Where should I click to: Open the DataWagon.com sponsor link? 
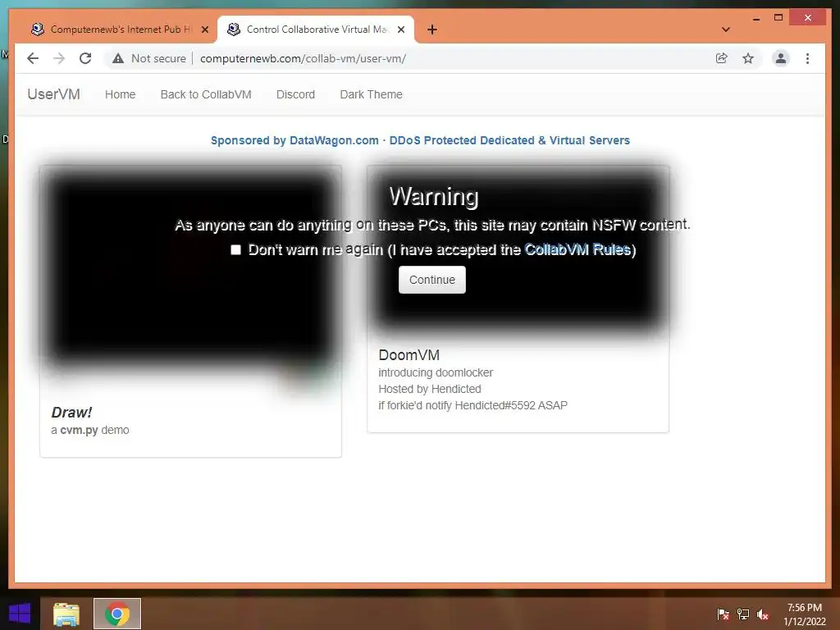click(x=420, y=140)
